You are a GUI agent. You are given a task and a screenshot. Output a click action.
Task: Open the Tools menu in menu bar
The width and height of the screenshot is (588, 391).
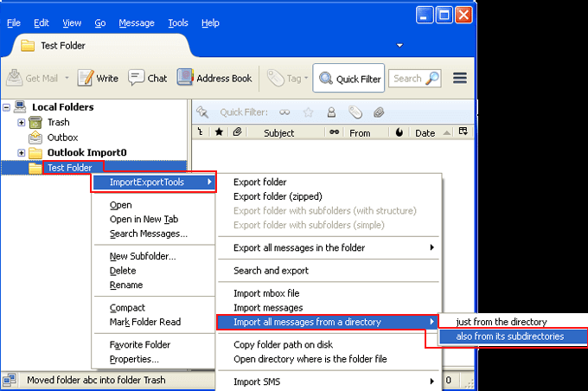(178, 22)
